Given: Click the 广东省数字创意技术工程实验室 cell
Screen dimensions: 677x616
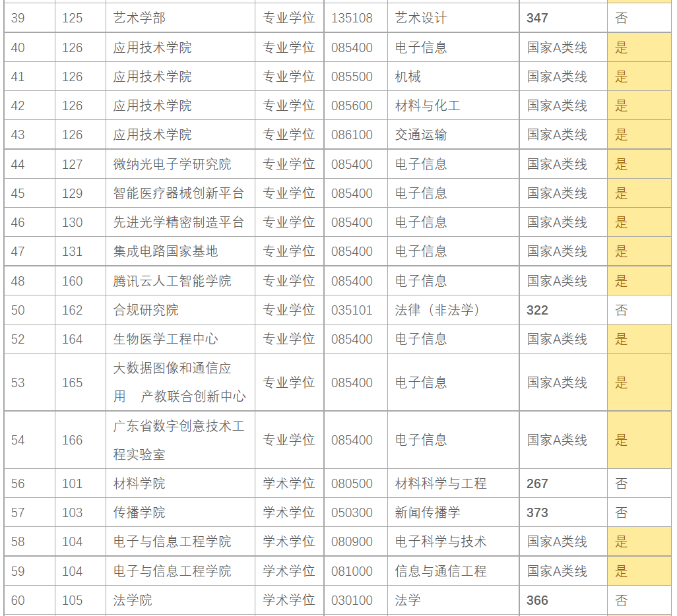Looking at the screenshot, I should click(x=179, y=440).
